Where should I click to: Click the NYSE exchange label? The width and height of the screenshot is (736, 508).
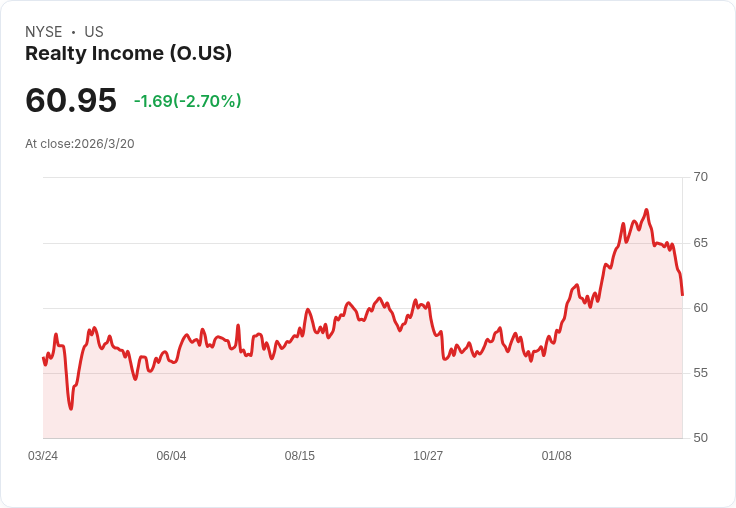44,32
